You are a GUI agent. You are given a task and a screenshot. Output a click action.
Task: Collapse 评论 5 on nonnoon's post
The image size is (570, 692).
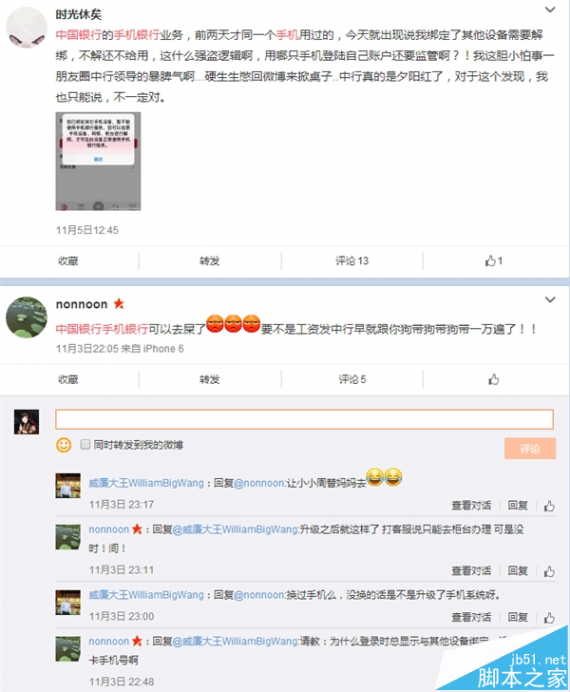(x=352, y=379)
